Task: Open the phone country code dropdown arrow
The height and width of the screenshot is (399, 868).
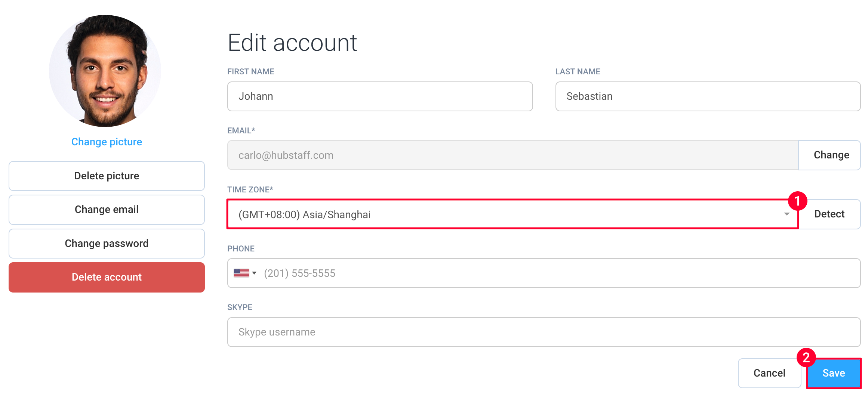Action: pyautogui.click(x=254, y=273)
